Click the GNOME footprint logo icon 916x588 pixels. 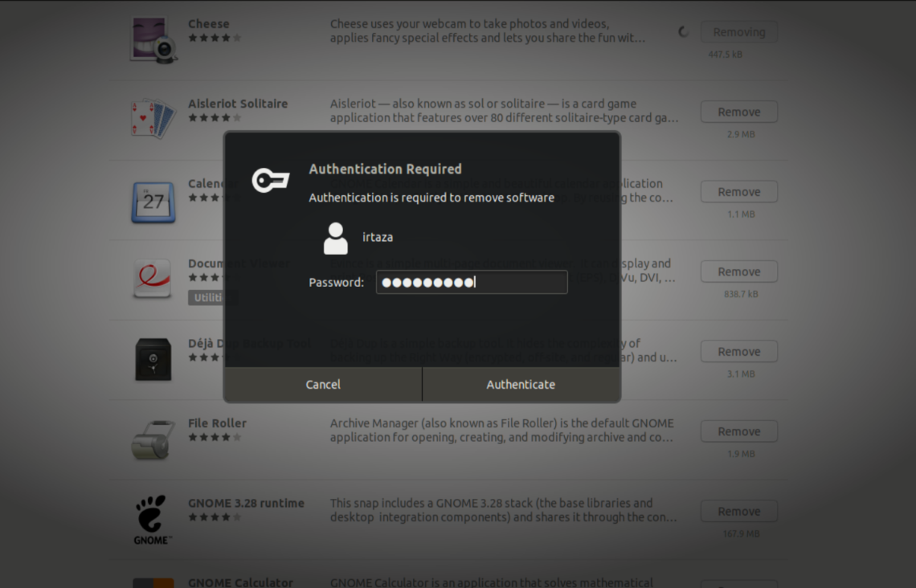[x=153, y=519]
